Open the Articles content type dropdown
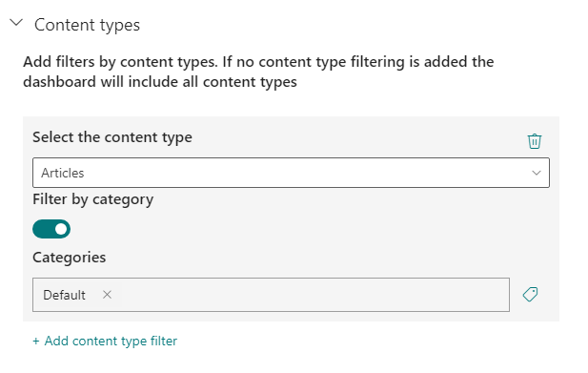Screen dimensions: 588x373 pyautogui.click(x=291, y=173)
